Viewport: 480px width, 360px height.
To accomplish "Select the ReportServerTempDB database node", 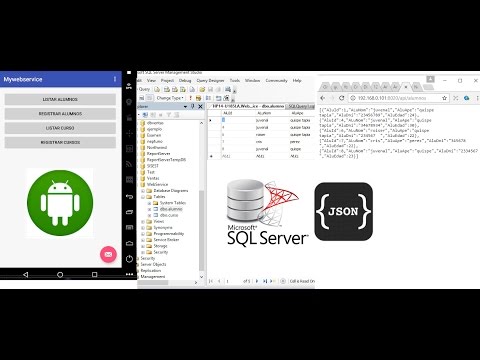I will (x=166, y=160).
